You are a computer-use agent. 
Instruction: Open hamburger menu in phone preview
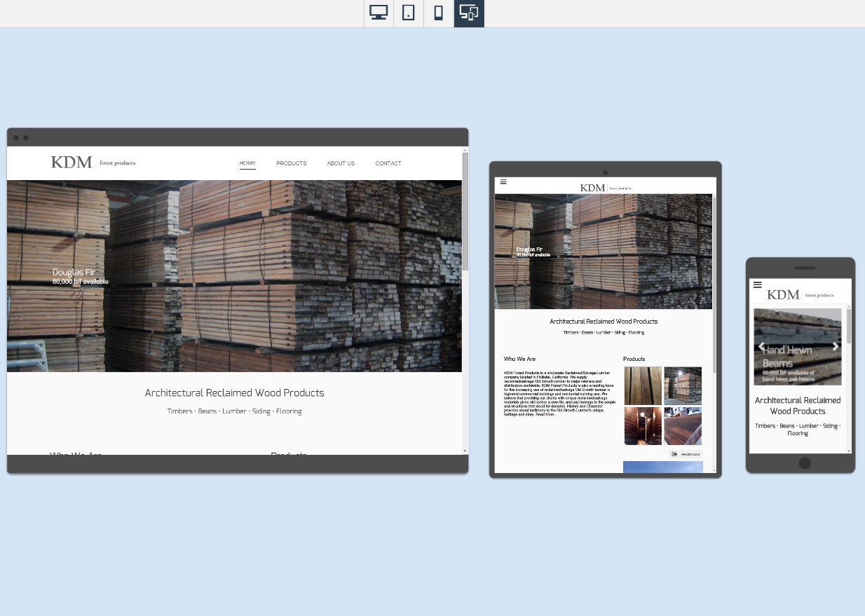(x=757, y=285)
